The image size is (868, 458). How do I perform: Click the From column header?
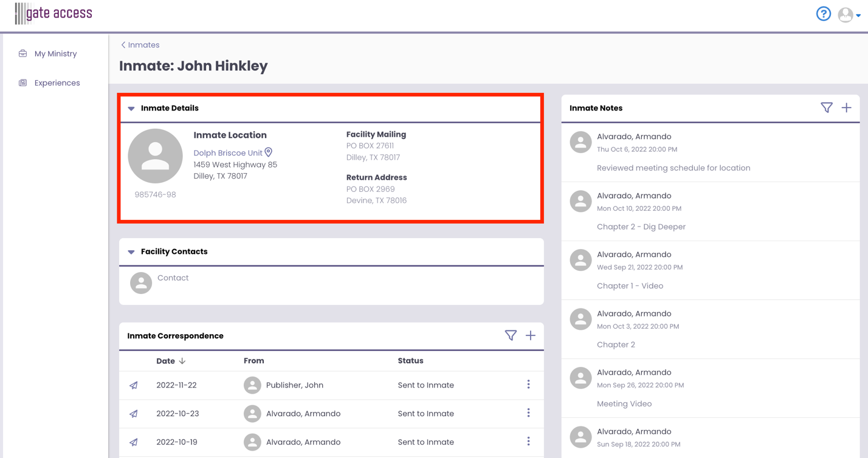tap(253, 361)
